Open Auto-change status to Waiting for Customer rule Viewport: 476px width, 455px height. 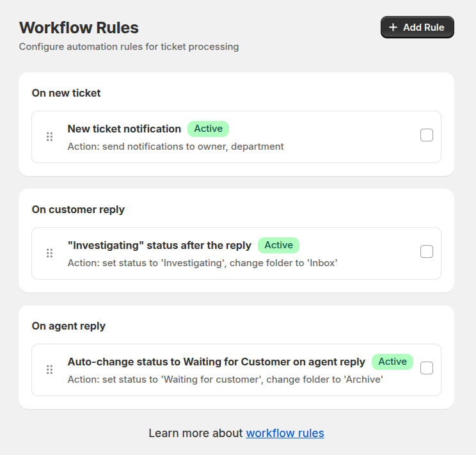coord(216,362)
